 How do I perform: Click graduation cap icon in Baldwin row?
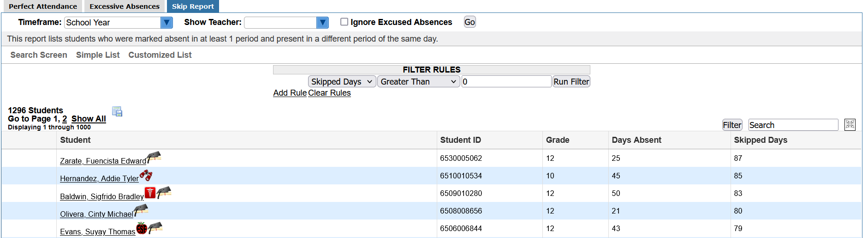[x=164, y=192]
